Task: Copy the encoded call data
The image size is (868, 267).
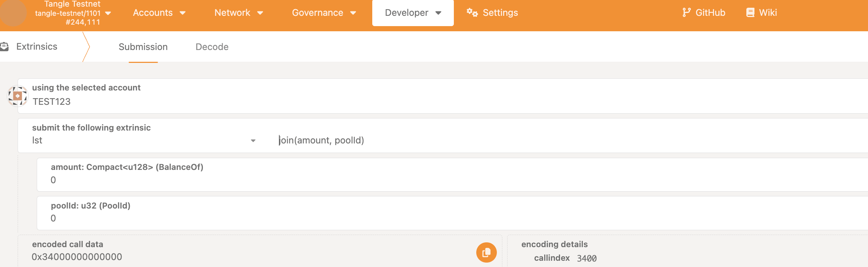Action: click(x=486, y=252)
